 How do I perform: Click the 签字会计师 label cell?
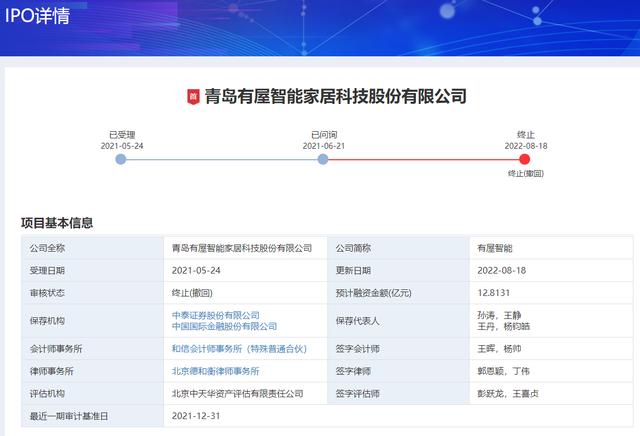[398, 349]
